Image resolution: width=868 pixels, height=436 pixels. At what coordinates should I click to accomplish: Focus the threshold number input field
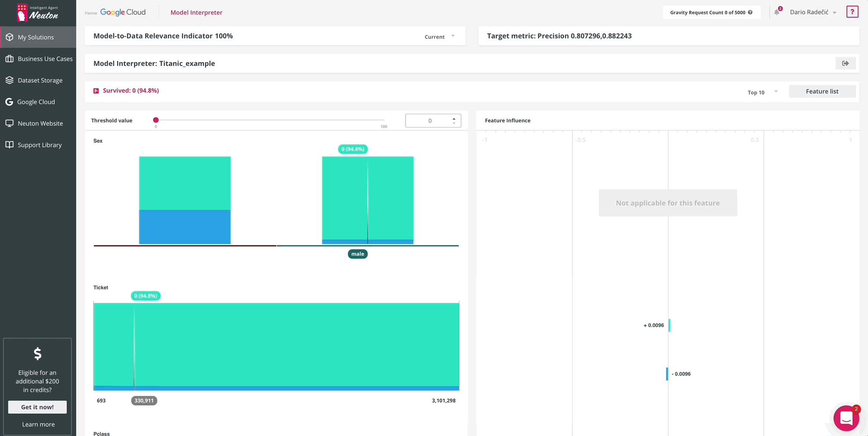(430, 121)
